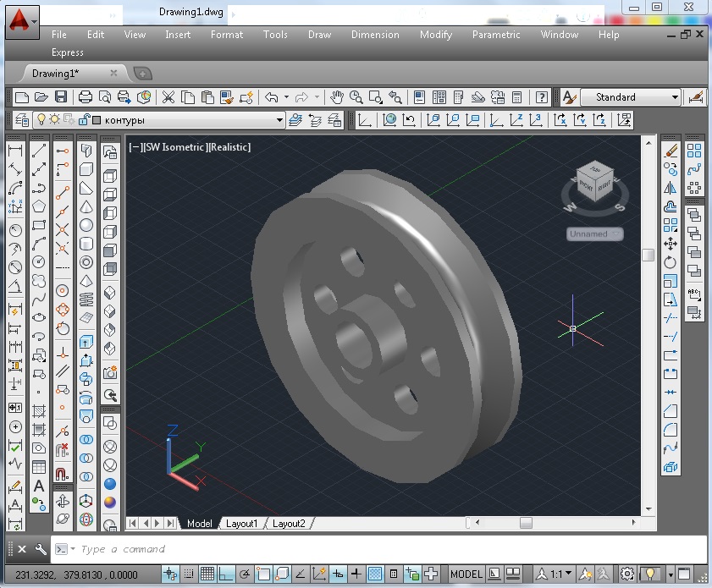Click the new drawing tab plus button
The width and height of the screenshot is (712, 588).
(142, 73)
